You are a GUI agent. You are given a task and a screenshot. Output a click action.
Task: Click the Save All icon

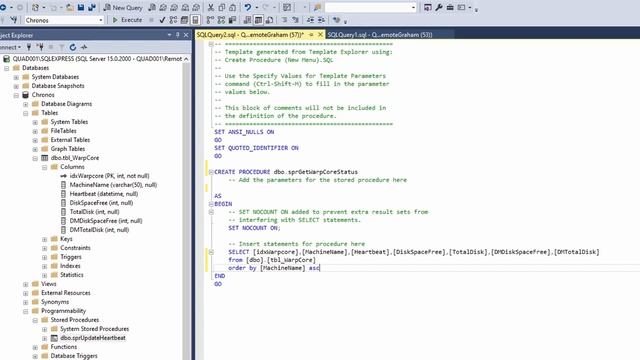[92, 7]
